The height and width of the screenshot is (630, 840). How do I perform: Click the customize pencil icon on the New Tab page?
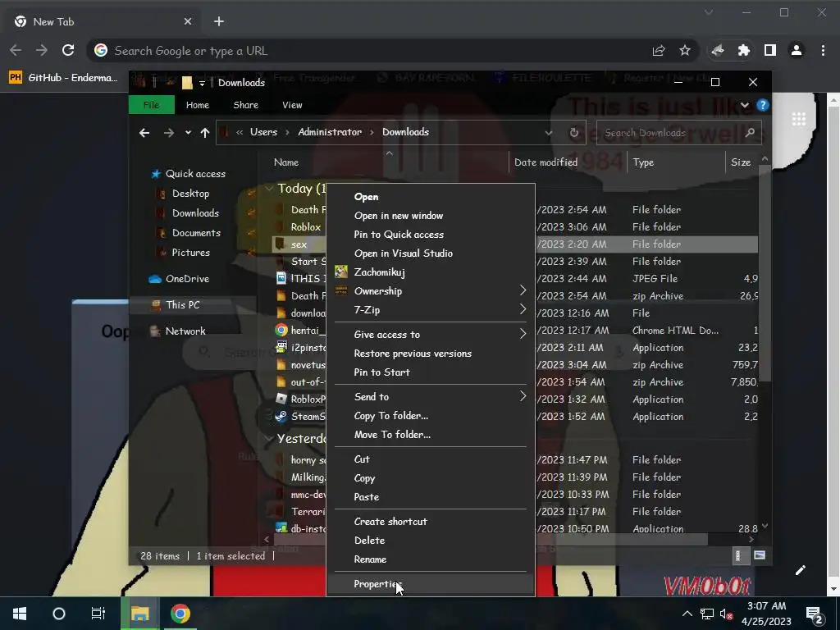(x=801, y=570)
